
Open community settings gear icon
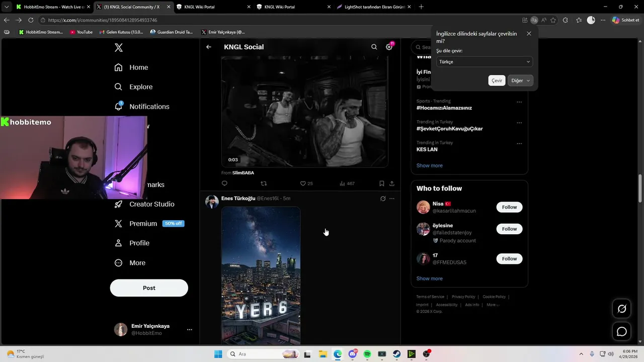pos(389,47)
